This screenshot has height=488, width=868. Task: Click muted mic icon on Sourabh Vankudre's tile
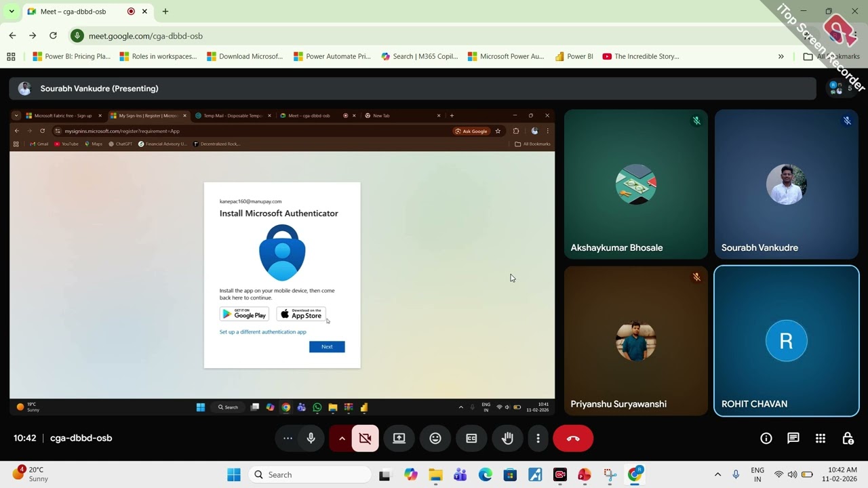pos(847,121)
